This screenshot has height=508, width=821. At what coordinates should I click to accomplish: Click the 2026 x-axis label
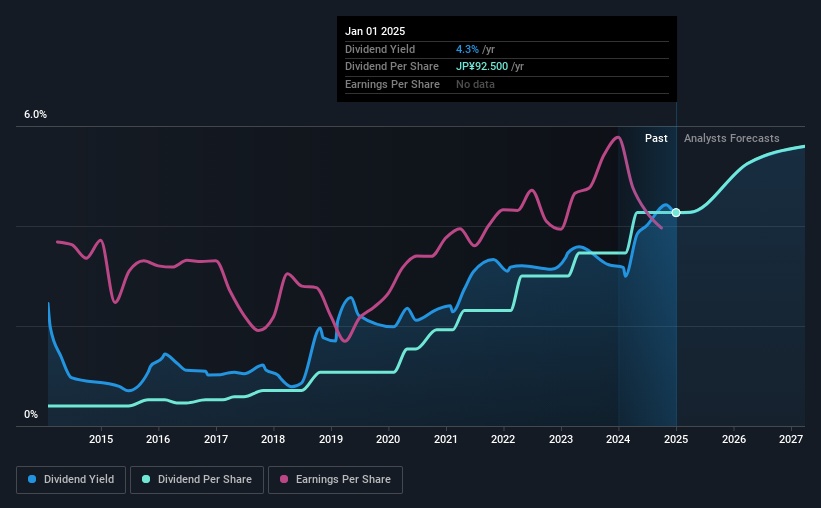point(734,439)
